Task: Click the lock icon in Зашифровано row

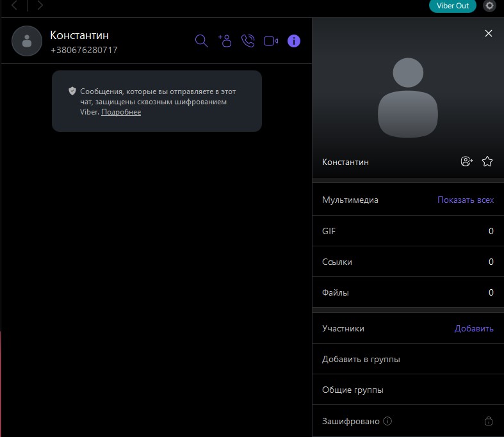Action: tap(488, 421)
